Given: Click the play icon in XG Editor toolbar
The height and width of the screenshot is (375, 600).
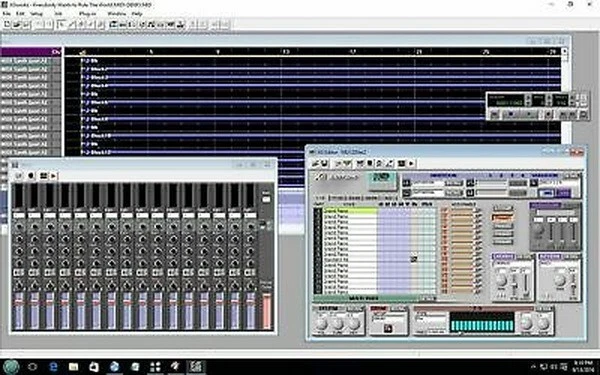Looking at the screenshot, I should [x=411, y=163].
